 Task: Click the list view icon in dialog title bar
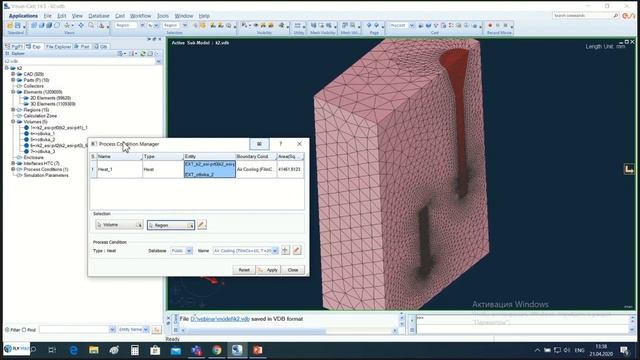[x=259, y=144]
